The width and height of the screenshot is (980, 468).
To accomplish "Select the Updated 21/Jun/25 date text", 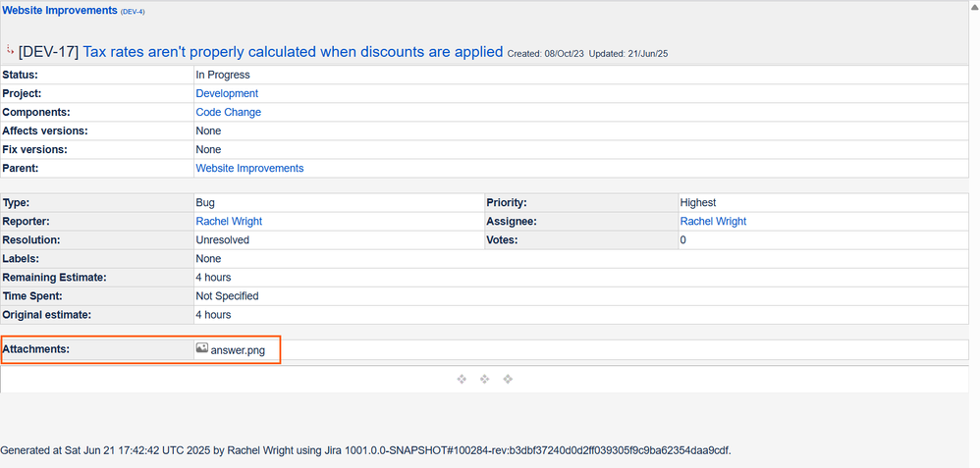I will click(628, 54).
